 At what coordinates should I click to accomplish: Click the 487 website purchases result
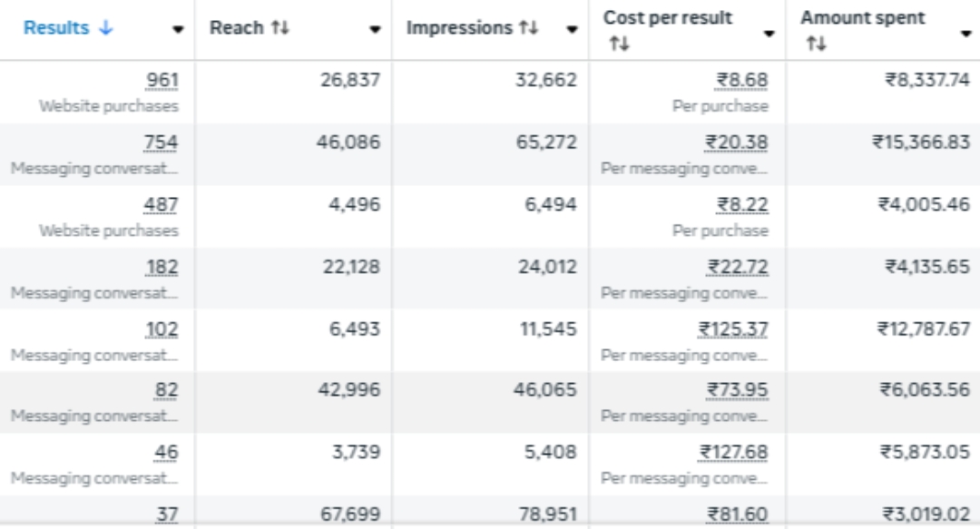coord(161,205)
